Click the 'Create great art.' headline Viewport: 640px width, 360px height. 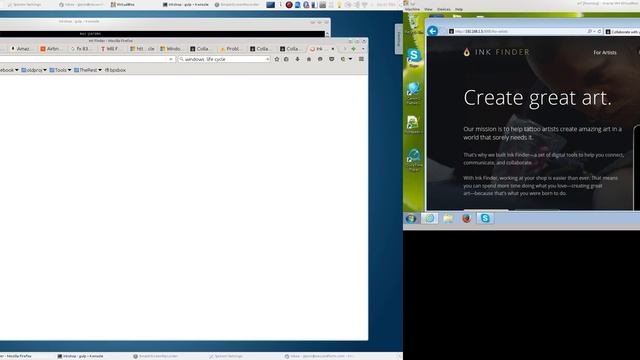(538, 98)
